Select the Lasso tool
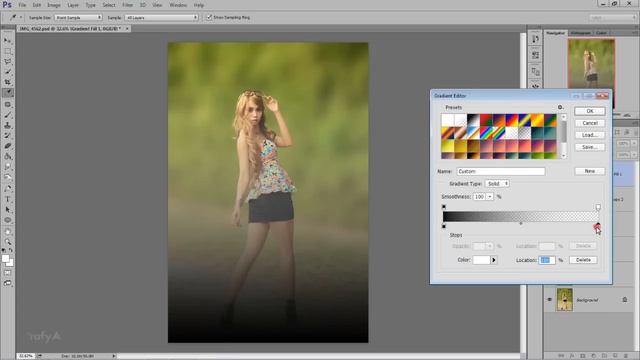The image size is (640, 360). click(x=7, y=62)
